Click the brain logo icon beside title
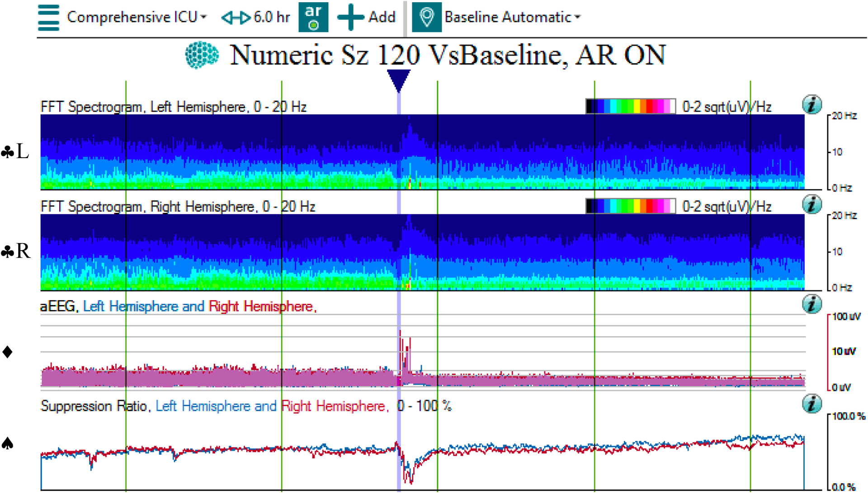The image size is (868, 493). (x=202, y=55)
